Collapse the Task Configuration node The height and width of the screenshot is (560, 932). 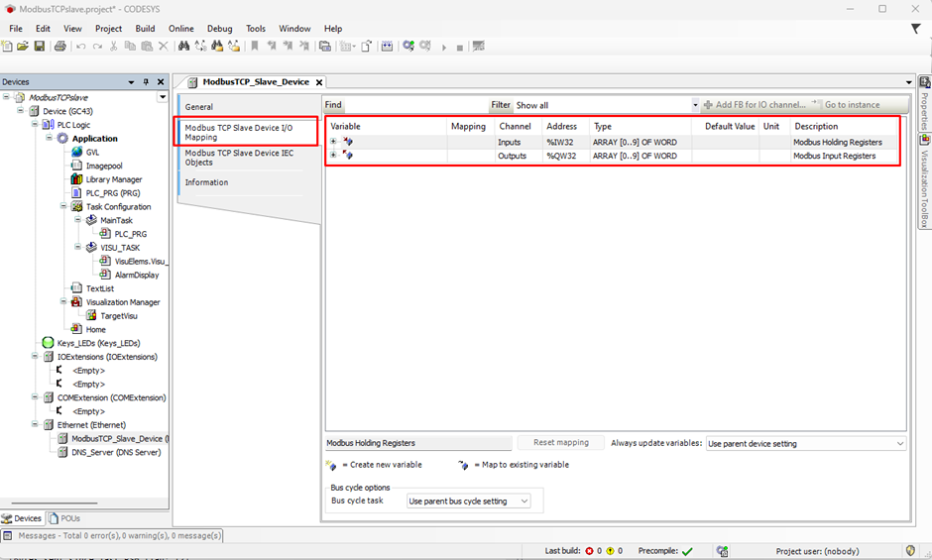63,206
